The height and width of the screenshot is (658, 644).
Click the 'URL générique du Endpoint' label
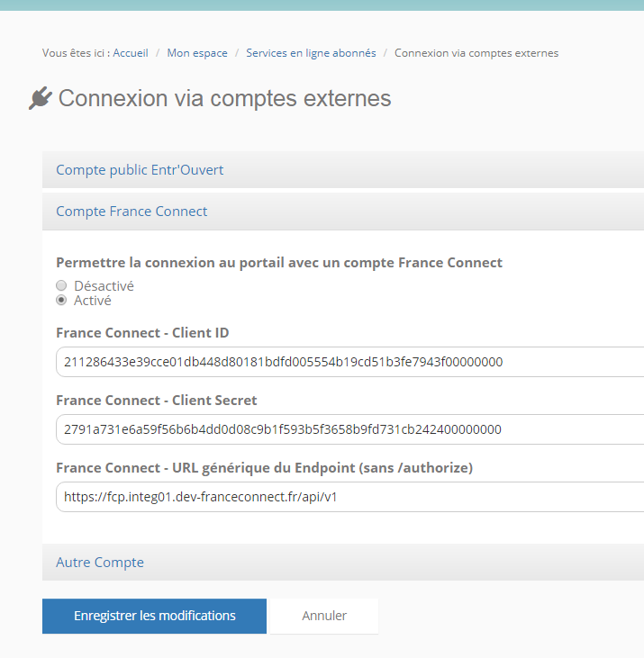click(264, 468)
